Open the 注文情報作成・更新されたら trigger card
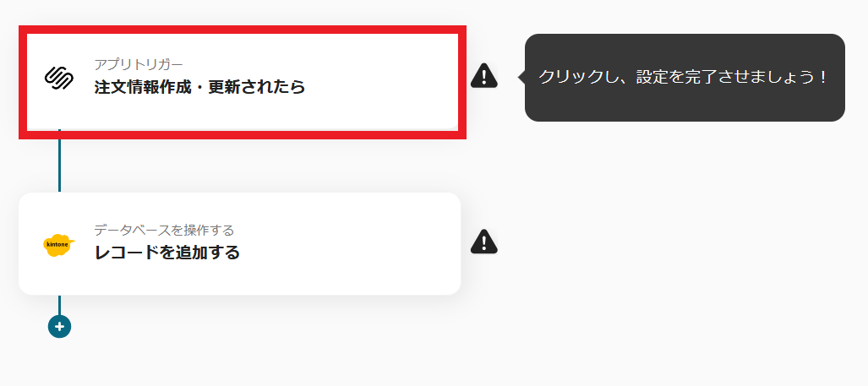This screenshot has height=386, width=868. (243, 82)
